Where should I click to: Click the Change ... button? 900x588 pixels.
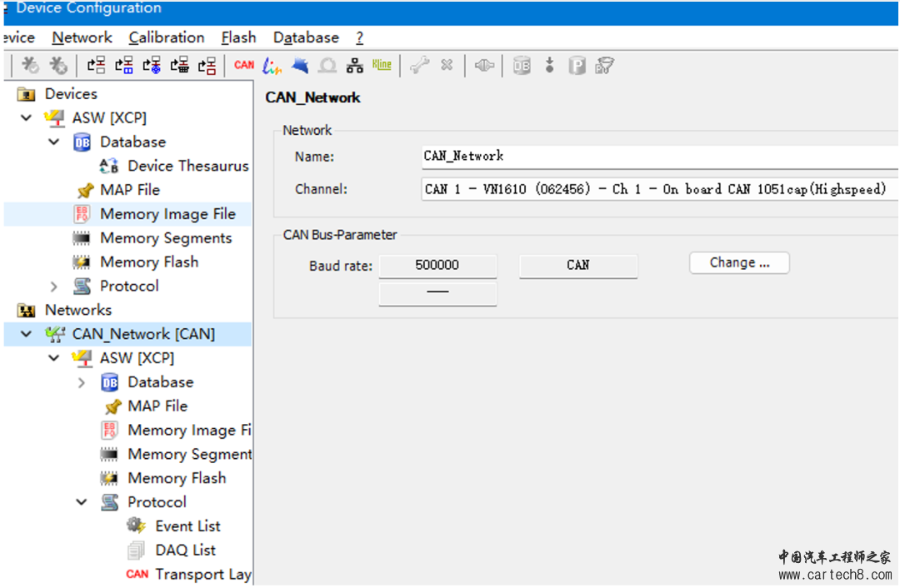coord(739,262)
